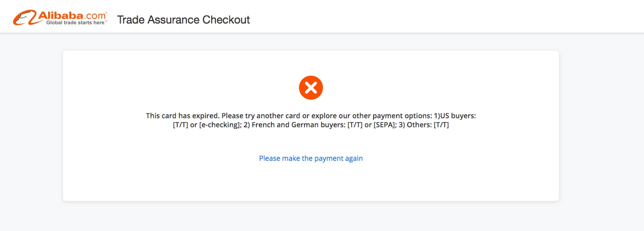The width and height of the screenshot is (644, 231).
Task: Click the Alibaba.com logo
Action: 60,19
